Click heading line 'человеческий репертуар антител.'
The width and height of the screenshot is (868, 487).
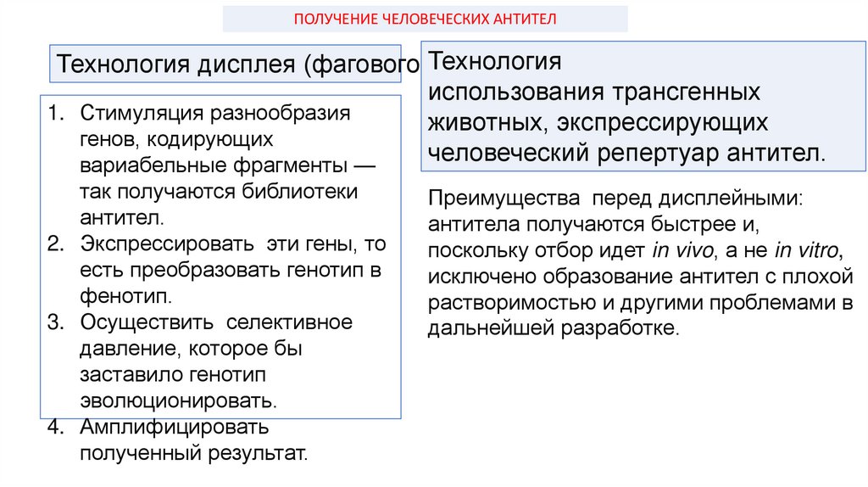[626, 153]
